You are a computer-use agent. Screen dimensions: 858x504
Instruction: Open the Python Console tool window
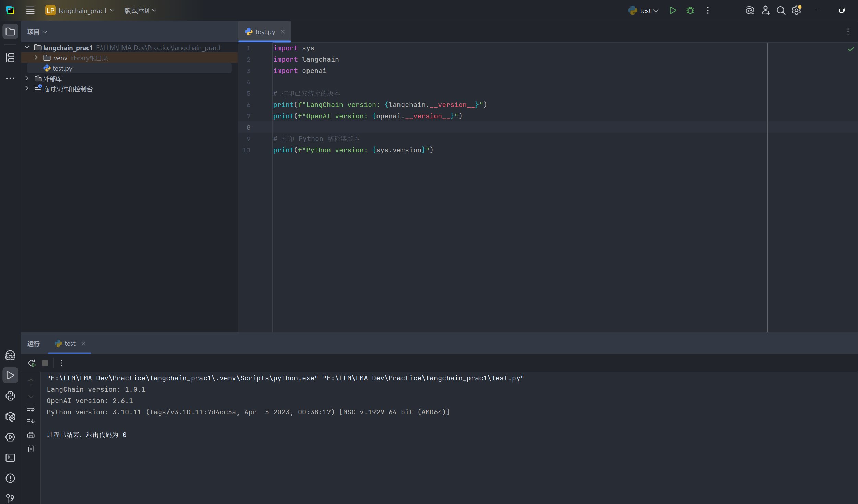(10, 396)
